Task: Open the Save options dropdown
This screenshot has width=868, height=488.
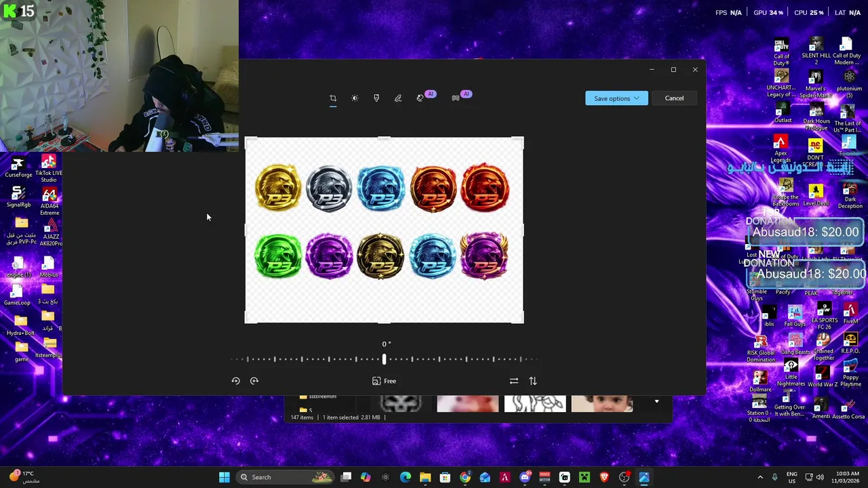Action: point(616,98)
